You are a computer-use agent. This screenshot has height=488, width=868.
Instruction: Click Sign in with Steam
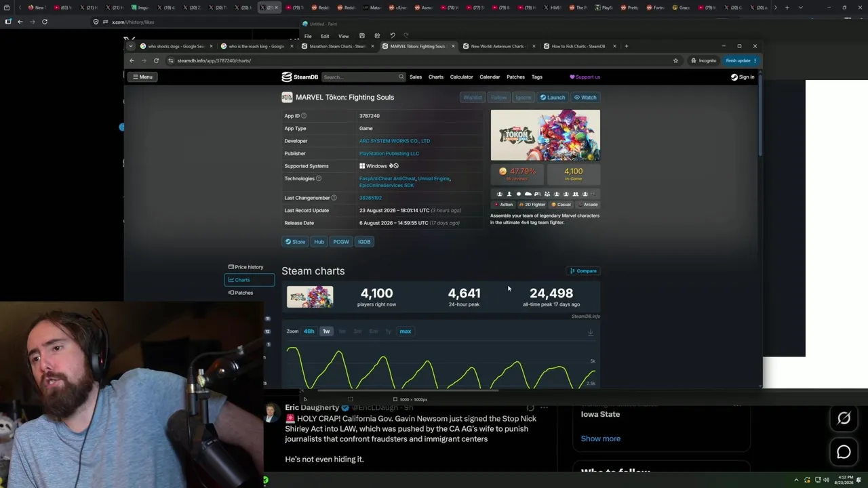click(743, 77)
